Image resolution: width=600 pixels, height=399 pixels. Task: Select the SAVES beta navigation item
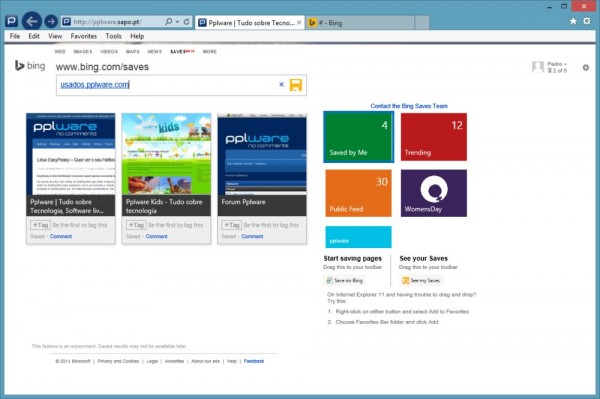coord(182,51)
